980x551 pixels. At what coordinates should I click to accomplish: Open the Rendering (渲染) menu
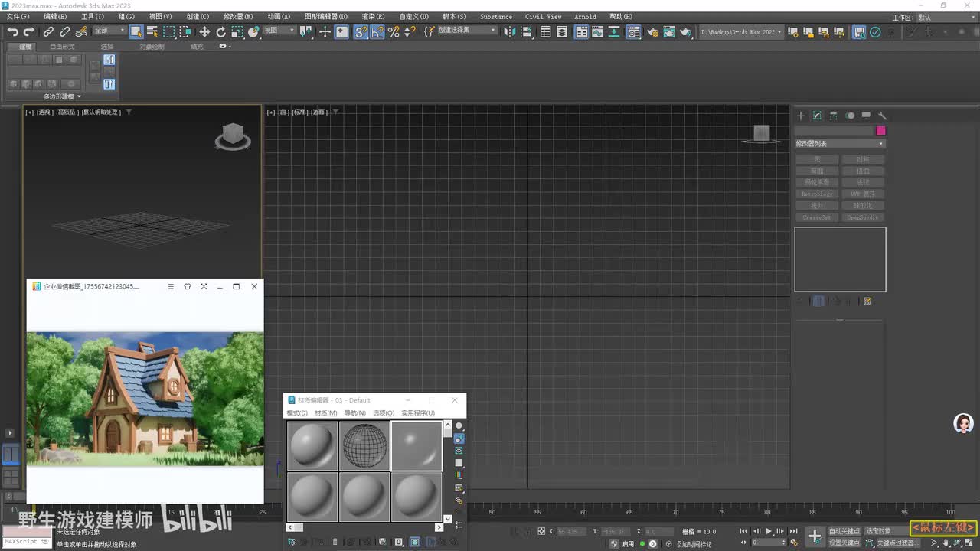[x=373, y=16]
